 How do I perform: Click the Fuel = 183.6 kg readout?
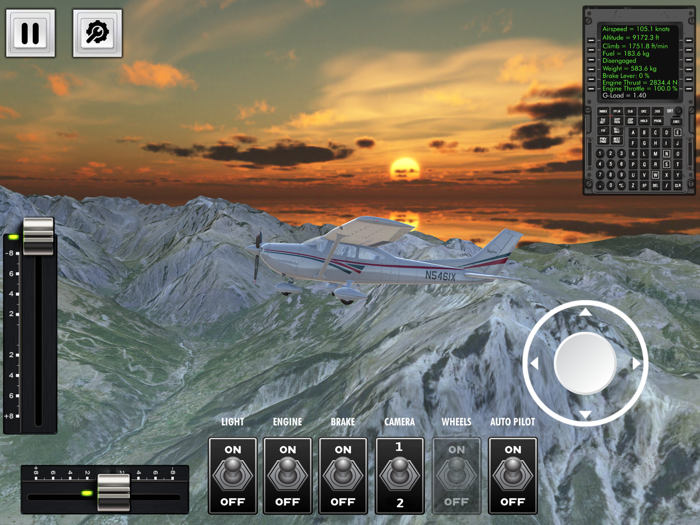(625, 54)
